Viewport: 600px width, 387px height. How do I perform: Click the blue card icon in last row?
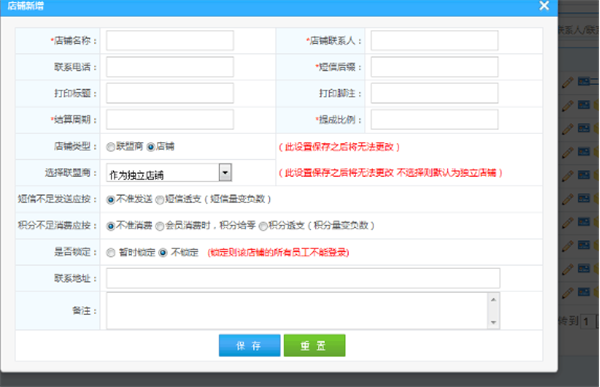click(x=584, y=292)
